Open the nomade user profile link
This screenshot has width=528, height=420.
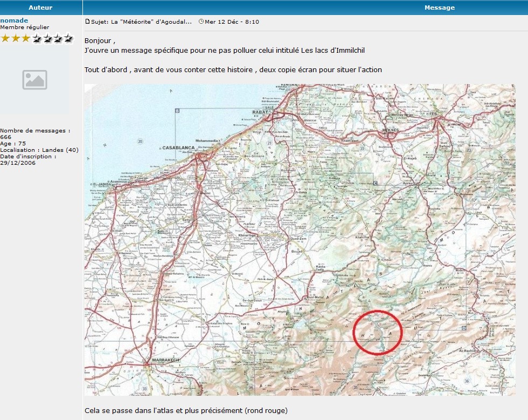click(x=14, y=20)
